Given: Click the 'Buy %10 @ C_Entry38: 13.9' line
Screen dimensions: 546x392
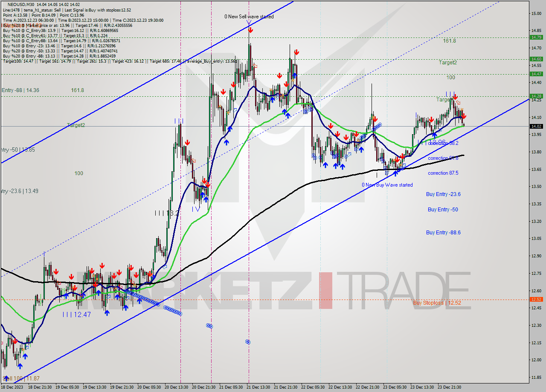Looking at the screenshot, I should tap(60, 30).
